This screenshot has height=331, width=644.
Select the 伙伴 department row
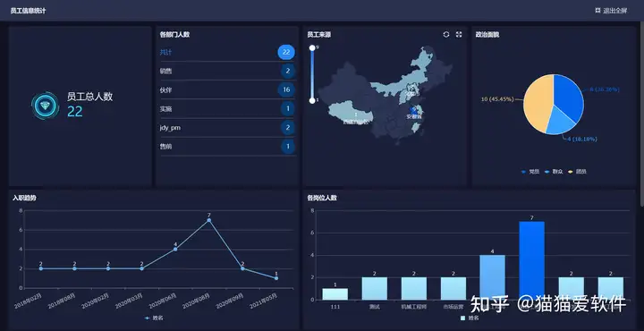pyautogui.click(x=228, y=90)
